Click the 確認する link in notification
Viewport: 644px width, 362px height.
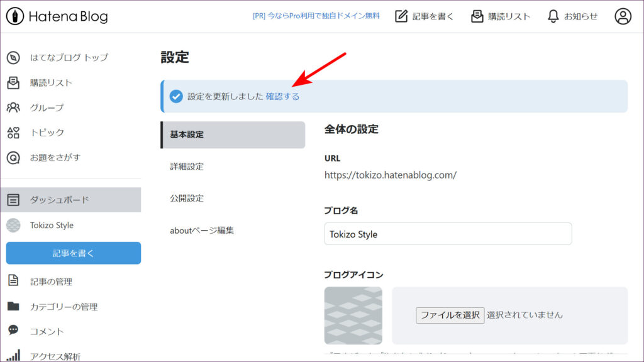point(282,97)
